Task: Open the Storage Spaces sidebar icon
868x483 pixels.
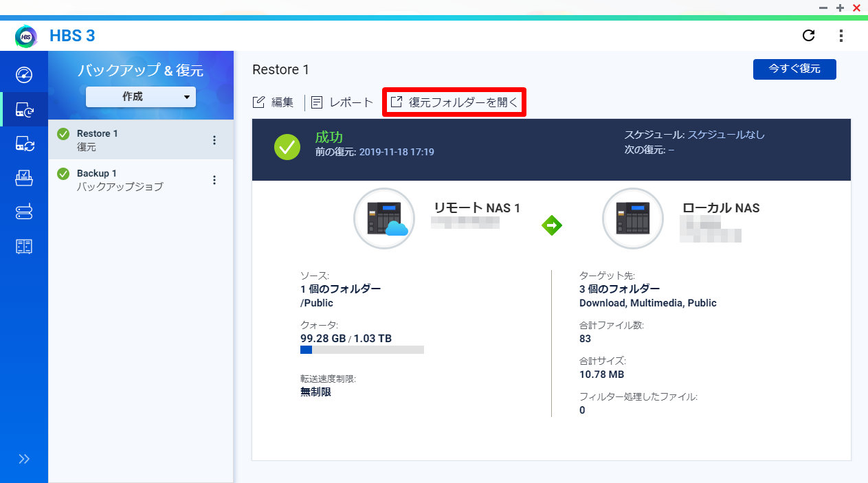Action: point(24,212)
